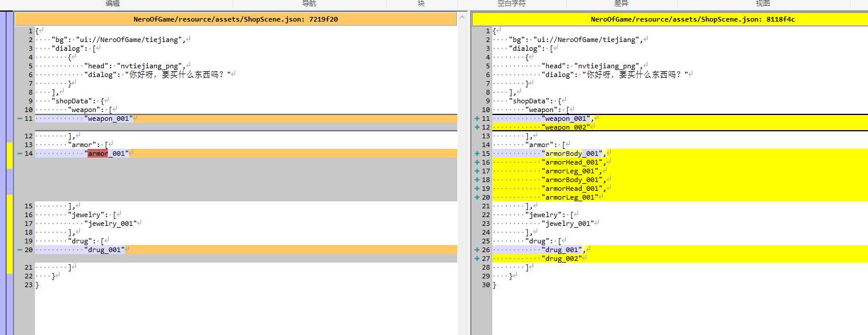
Task: Click the "shopData" line in the right pane
Action: [680, 101]
